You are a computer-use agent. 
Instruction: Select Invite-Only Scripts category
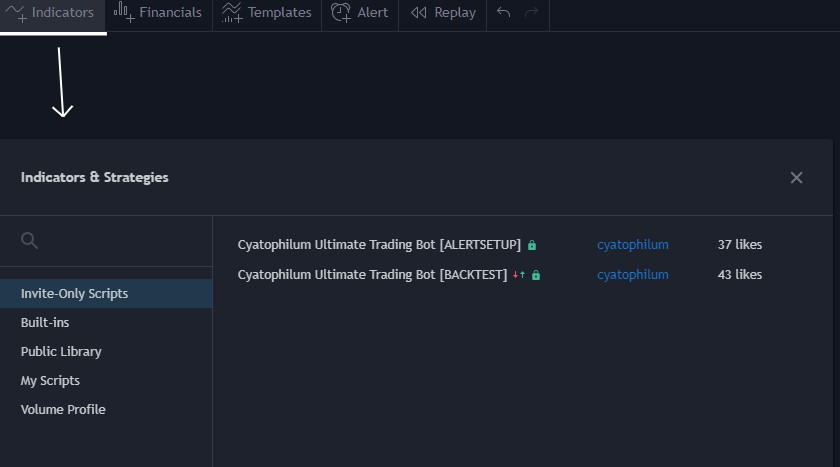coord(106,293)
